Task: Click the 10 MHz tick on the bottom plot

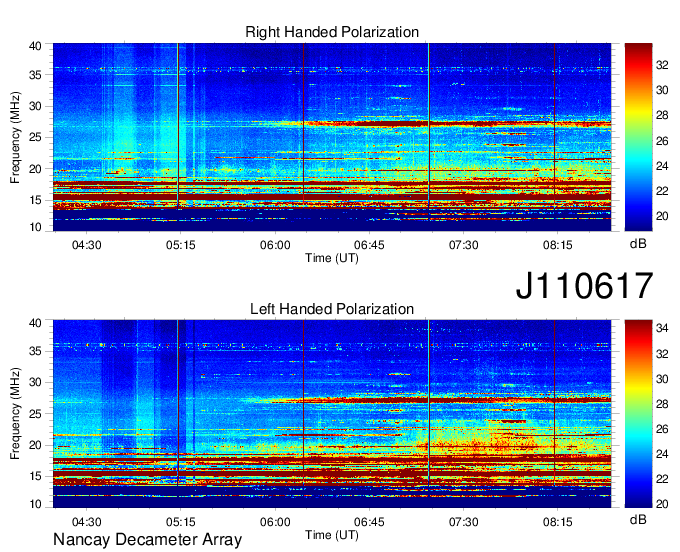Action: click(x=35, y=504)
